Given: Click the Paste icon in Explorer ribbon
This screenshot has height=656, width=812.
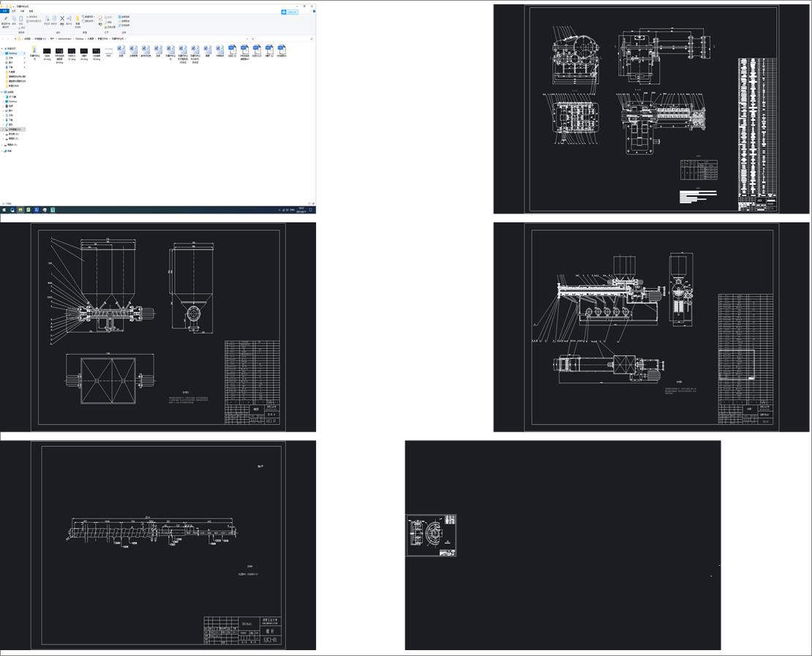Looking at the screenshot, I should coord(20,20).
